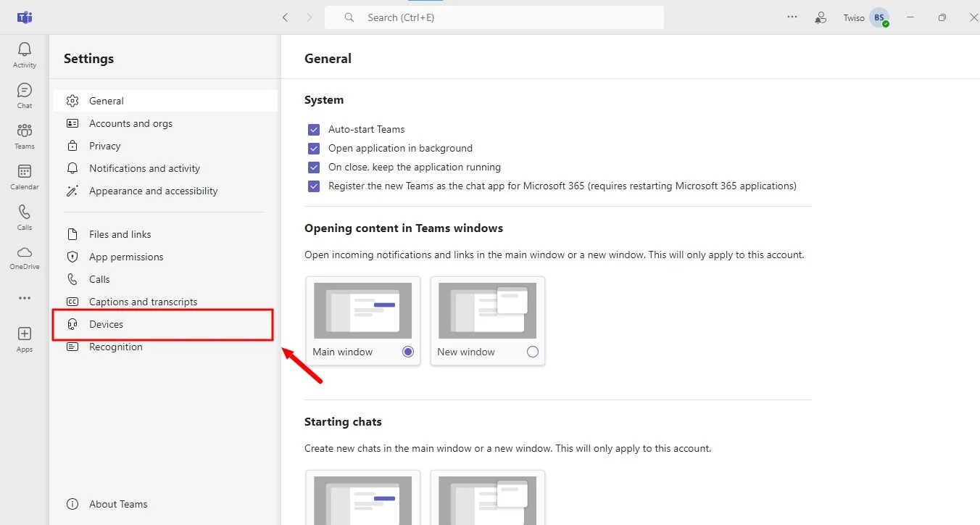980x525 pixels.
Task: Click the Twiso organization name
Action: click(854, 18)
